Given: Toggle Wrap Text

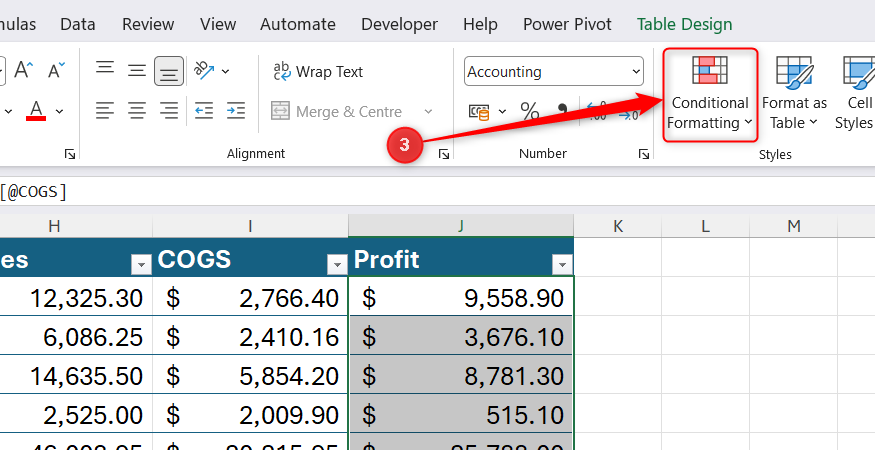Looking at the screenshot, I should pos(318,71).
